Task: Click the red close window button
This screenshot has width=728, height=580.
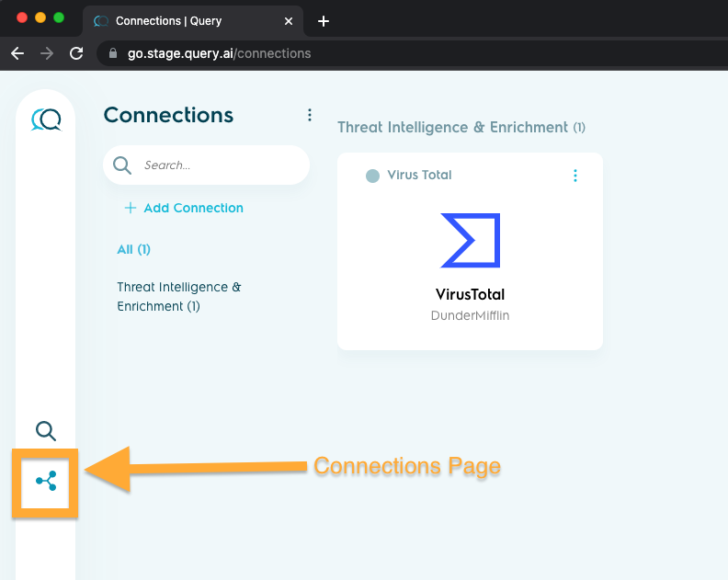Action: 22,17
